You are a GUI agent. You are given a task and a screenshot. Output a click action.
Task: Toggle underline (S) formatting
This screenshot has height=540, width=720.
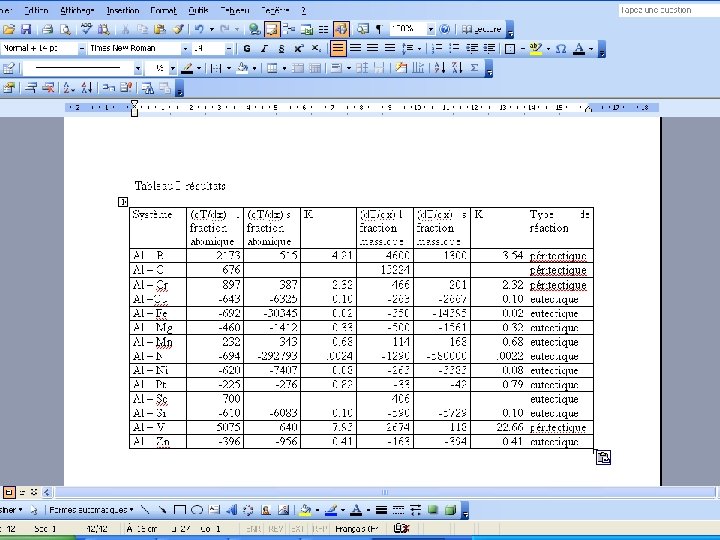pyautogui.click(x=281, y=48)
